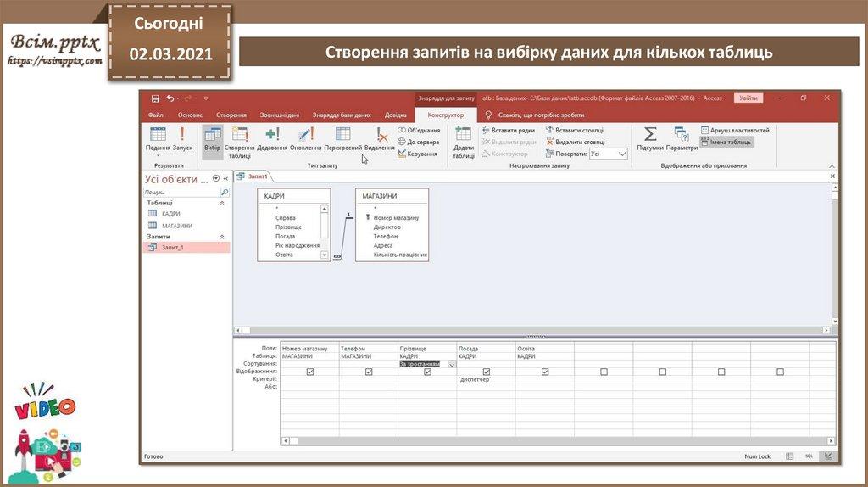Collapse the Таблиці group in navigation pane

tap(223, 204)
